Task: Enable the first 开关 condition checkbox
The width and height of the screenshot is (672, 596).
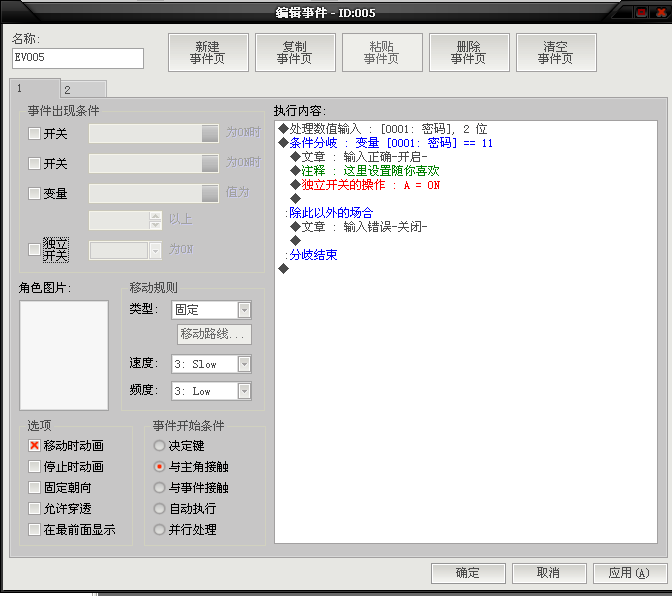Action: point(34,133)
